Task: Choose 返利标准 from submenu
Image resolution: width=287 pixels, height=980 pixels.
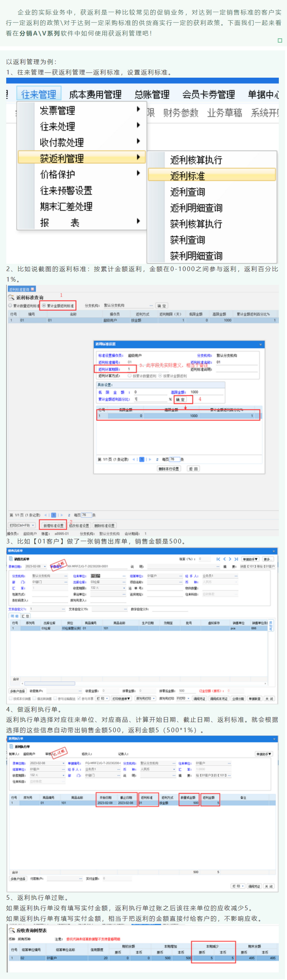Action: coord(211,175)
